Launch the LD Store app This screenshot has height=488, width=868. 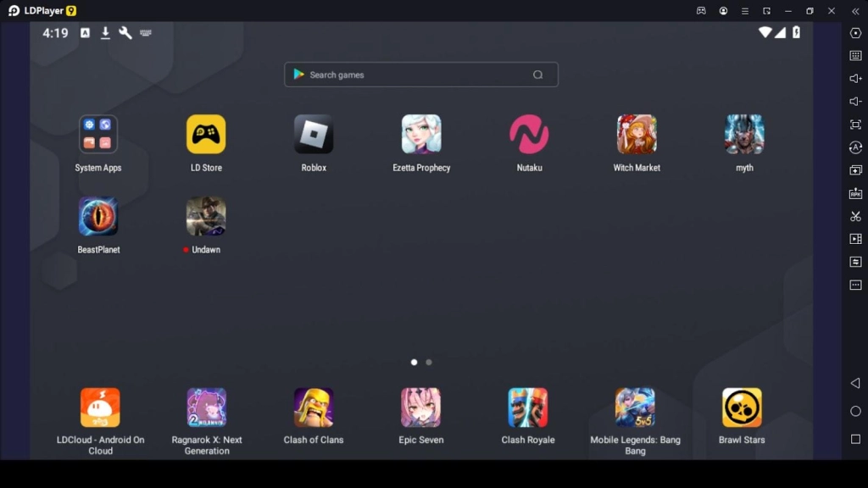(x=206, y=134)
